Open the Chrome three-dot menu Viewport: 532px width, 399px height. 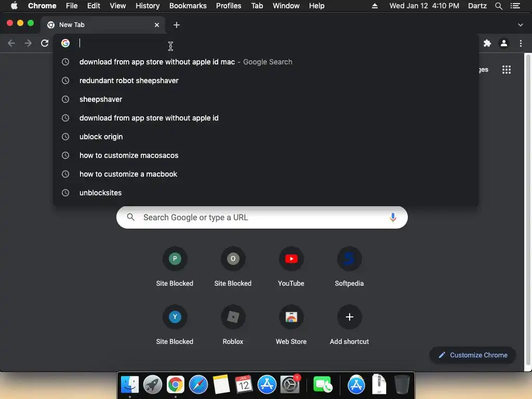click(x=521, y=43)
